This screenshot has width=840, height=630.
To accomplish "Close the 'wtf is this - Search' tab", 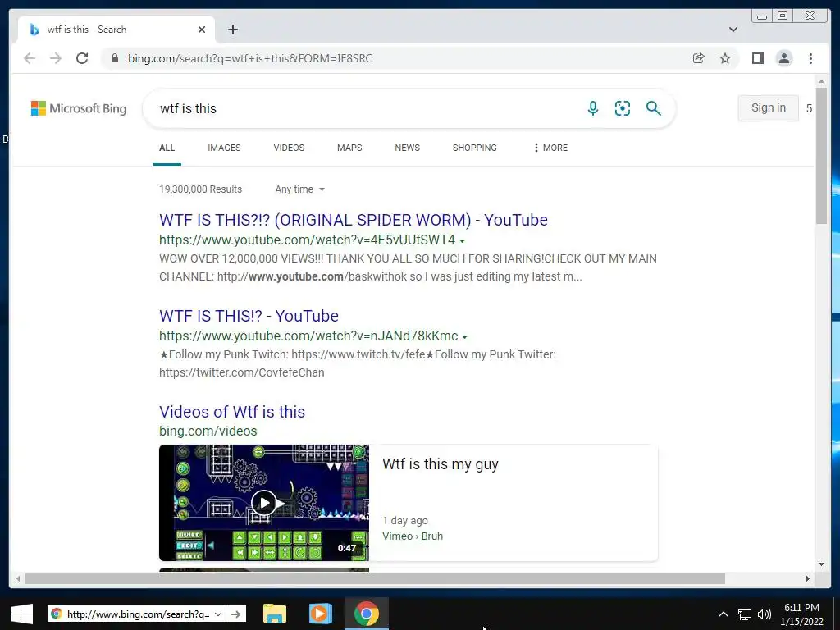I will pyautogui.click(x=202, y=30).
